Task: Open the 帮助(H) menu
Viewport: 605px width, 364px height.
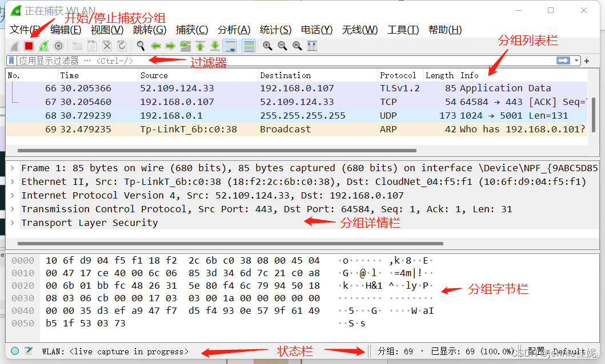Action: coord(445,30)
